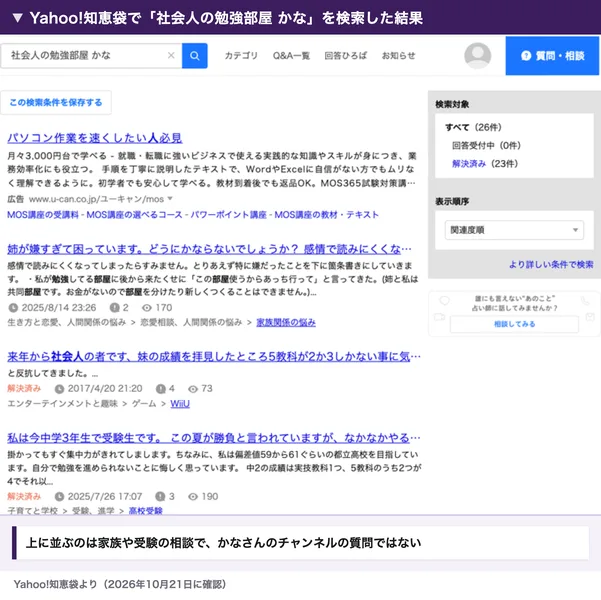Click the ad URL www.u-can.co.jp/ユーキャン/mos
Image resolution: width=601 pixels, height=600 pixels.
[96, 199]
